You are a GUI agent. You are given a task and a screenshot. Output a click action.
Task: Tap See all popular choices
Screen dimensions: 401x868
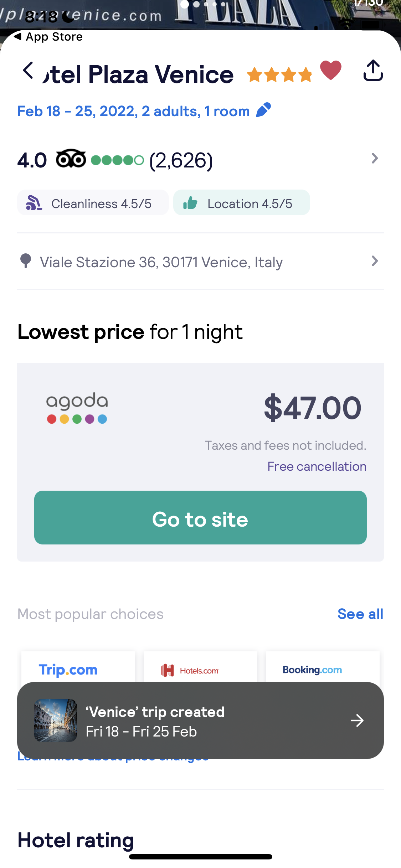click(x=360, y=614)
